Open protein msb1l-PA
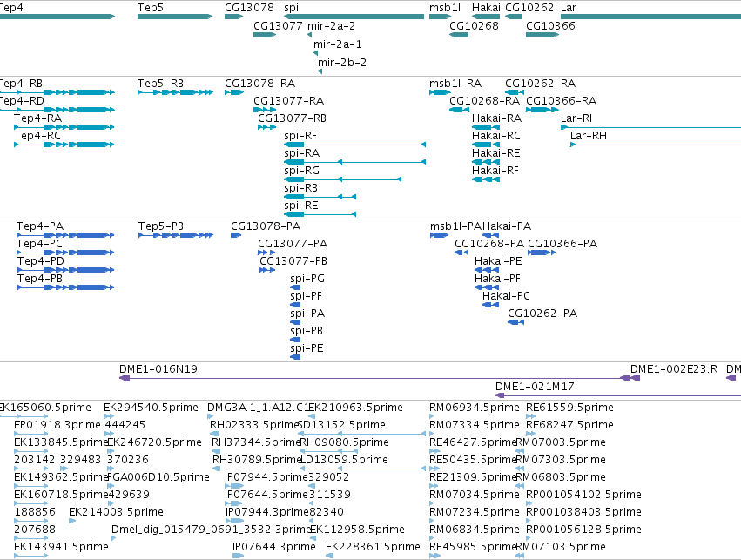741x560 pixels. (455, 226)
